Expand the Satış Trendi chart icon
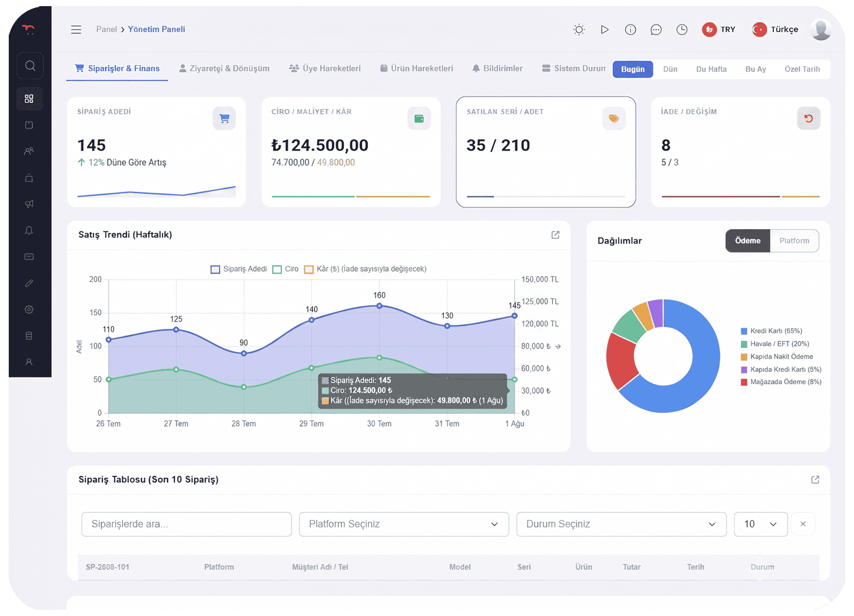The height and width of the screenshot is (616, 854). (x=555, y=235)
